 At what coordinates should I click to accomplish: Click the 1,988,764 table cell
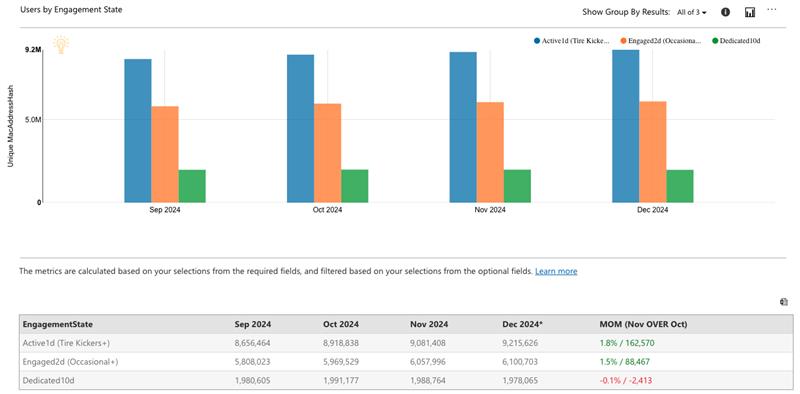tap(428, 380)
